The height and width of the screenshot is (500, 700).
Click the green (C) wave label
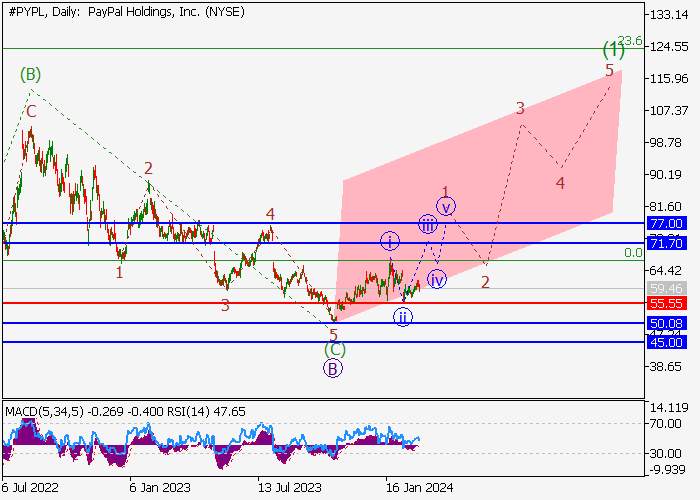335,349
